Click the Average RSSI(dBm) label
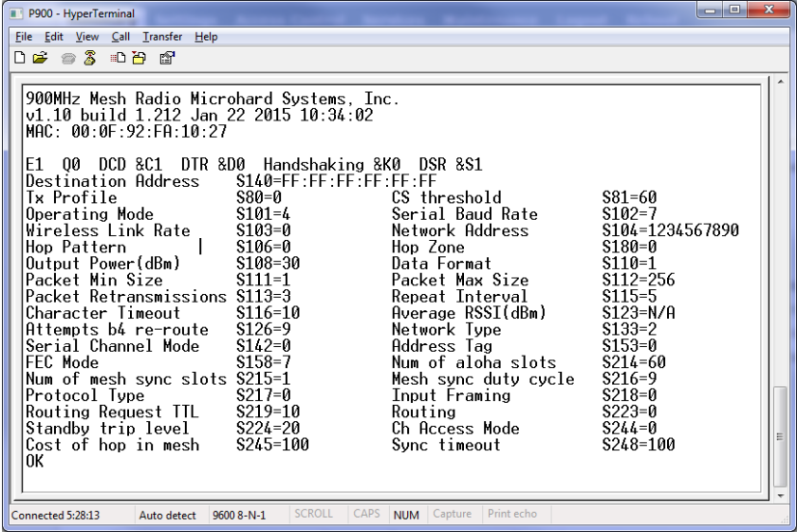This screenshot has height=532, width=797. click(x=469, y=313)
